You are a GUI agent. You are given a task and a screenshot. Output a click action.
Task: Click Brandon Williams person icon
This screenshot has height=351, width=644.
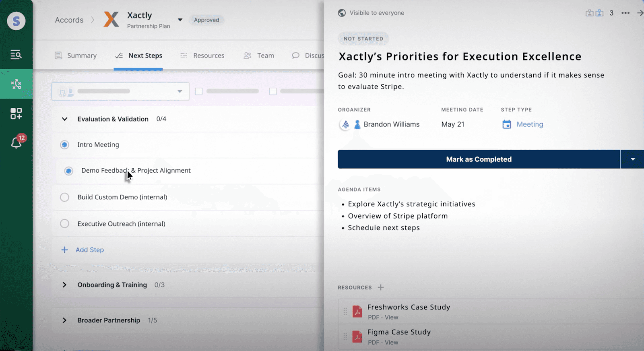[x=357, y=125]
